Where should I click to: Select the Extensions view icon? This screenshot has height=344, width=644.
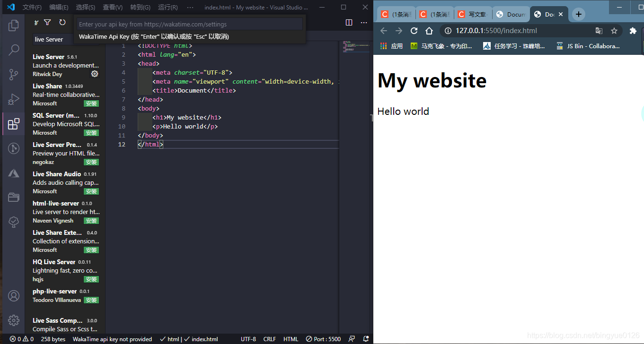(x=14, y=124)
